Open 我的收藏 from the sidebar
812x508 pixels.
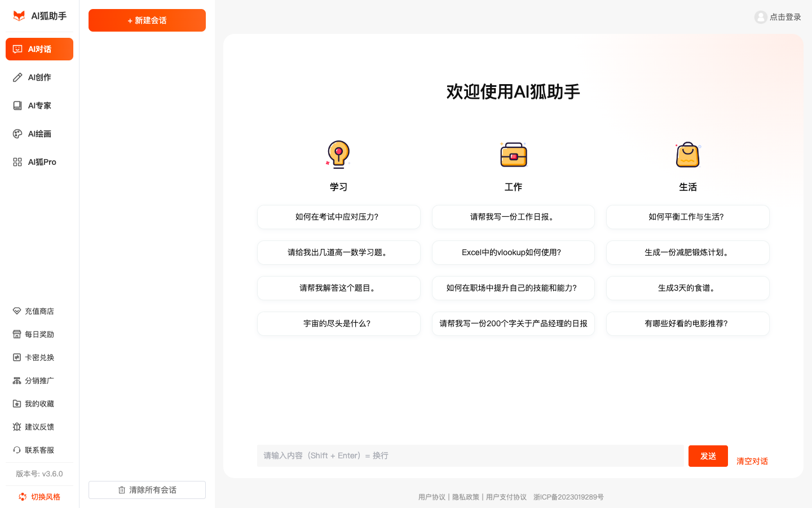[x=39, y=404]
